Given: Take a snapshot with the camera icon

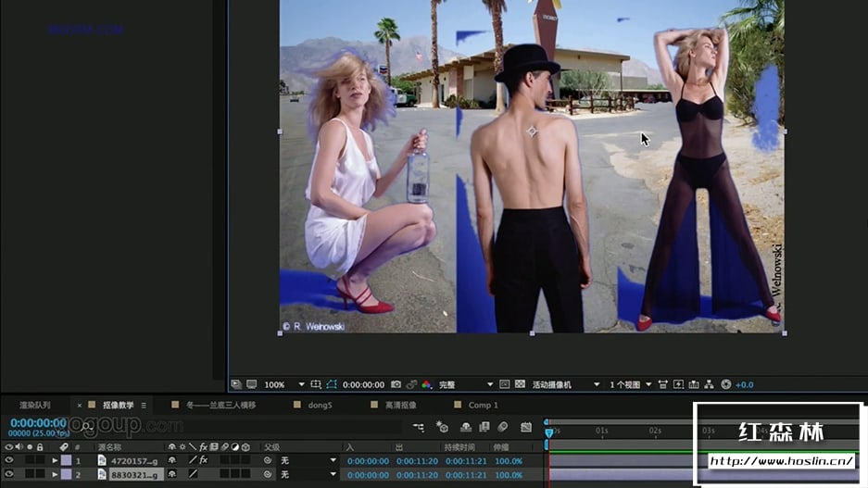Looking at the screenshot, I should 396,384.
